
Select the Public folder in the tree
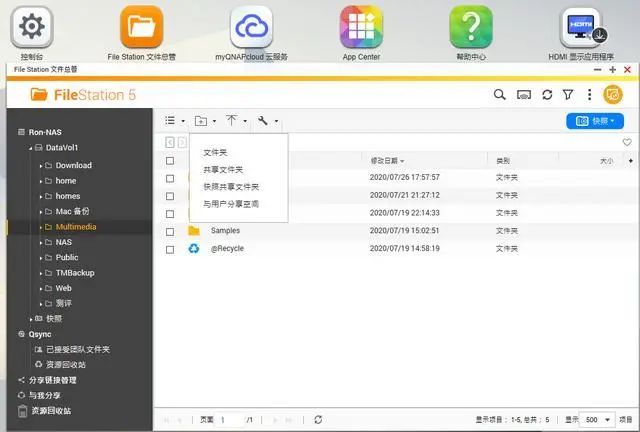[x=67, y=258]
